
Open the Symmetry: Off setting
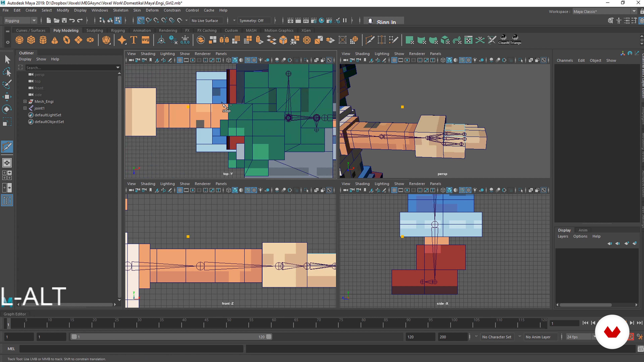(251, 20)
